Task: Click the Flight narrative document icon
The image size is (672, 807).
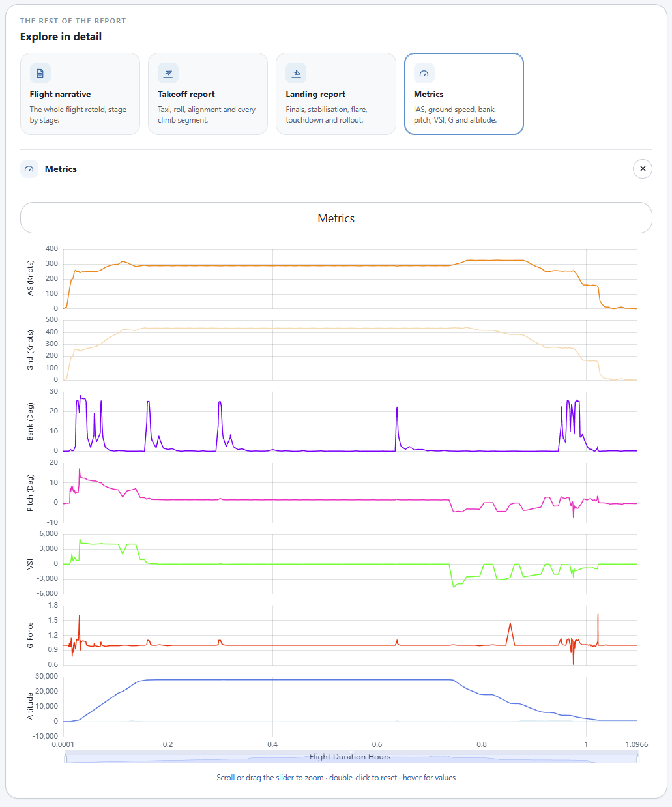Action: (x=40, y=73)
